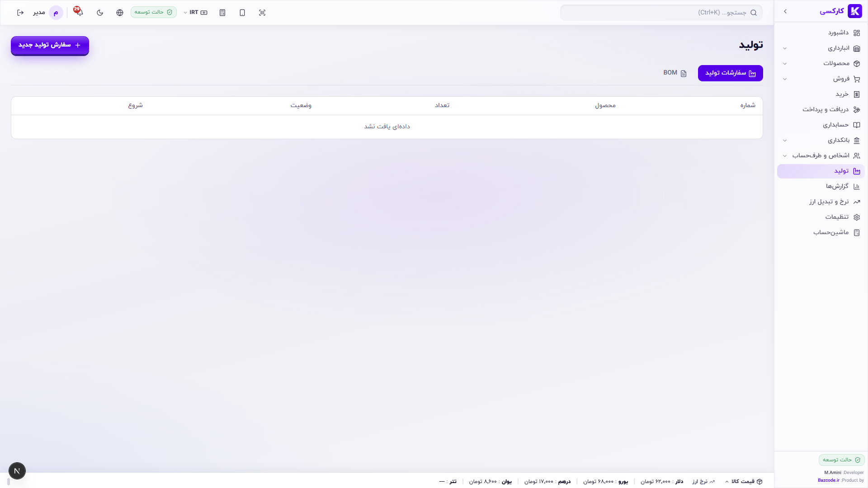Click the تتر rate in footer

click(x=448, y=482)
